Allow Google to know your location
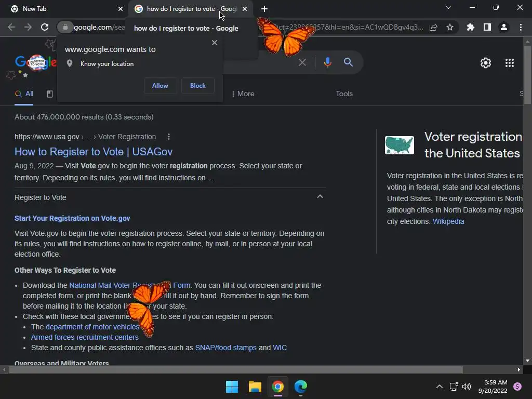The width and height of the screenshot is (532, 399). coord(160,86)
